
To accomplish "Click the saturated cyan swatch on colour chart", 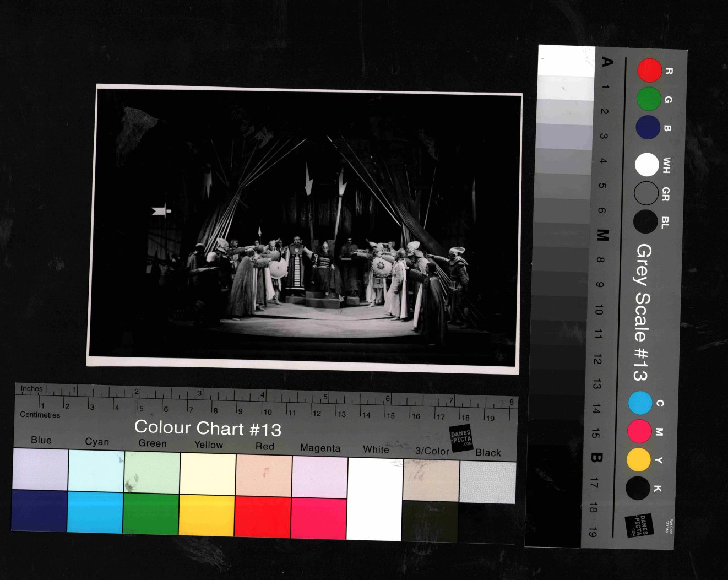I will 95,512.
